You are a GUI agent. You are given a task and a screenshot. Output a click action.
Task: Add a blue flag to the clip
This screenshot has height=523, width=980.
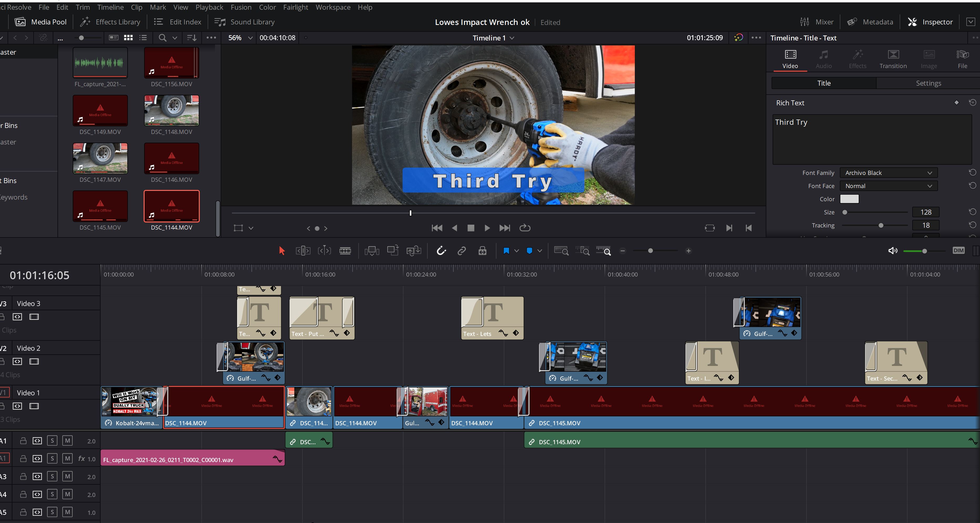506,251
